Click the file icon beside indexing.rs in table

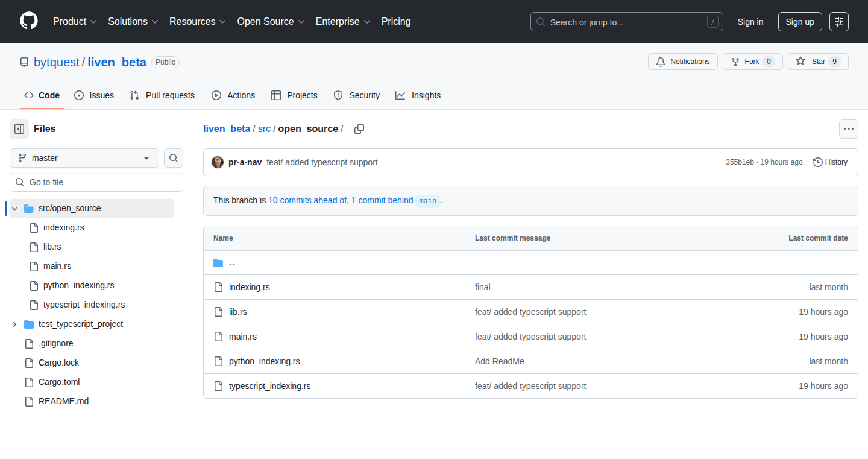[218, 287]
